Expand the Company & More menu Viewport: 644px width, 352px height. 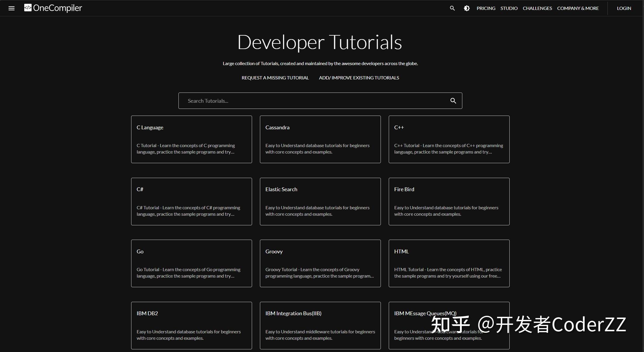[578, 8]
